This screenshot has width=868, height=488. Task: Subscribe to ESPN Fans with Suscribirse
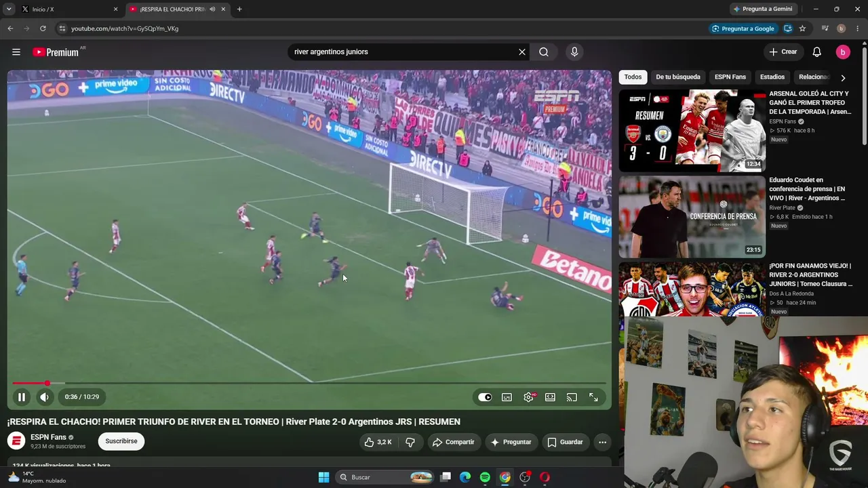click(121, 441)
